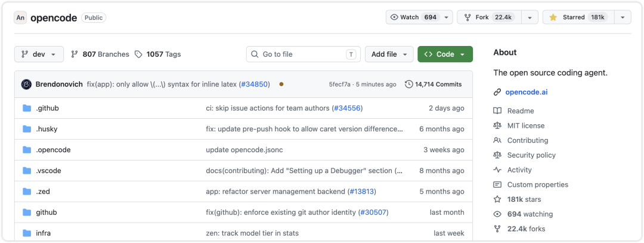The image size is (644, 243).
Task: Open the Contributing sidebar link
Action: pos(527,140)
